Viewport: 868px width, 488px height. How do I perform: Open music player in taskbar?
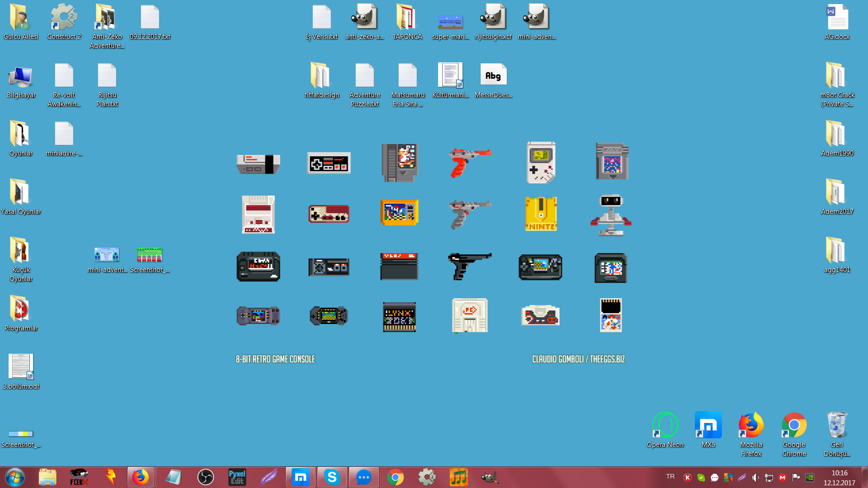(459, 477)
